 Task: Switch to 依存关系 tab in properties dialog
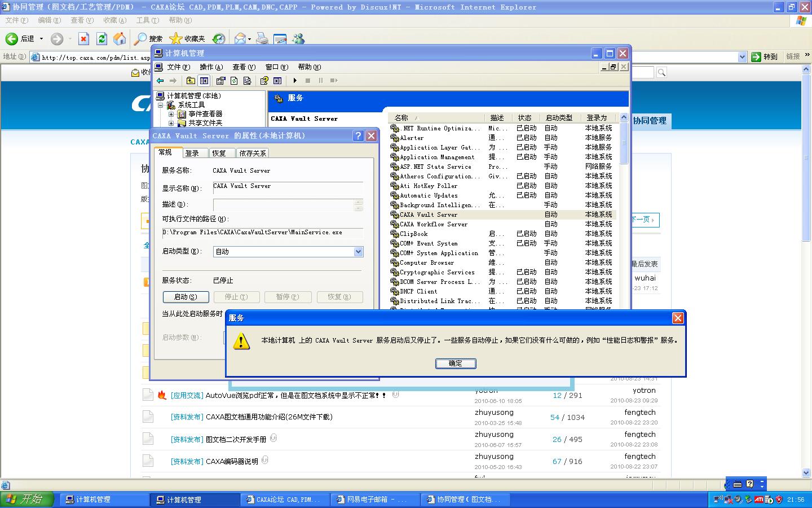click(x=252, y=153)
